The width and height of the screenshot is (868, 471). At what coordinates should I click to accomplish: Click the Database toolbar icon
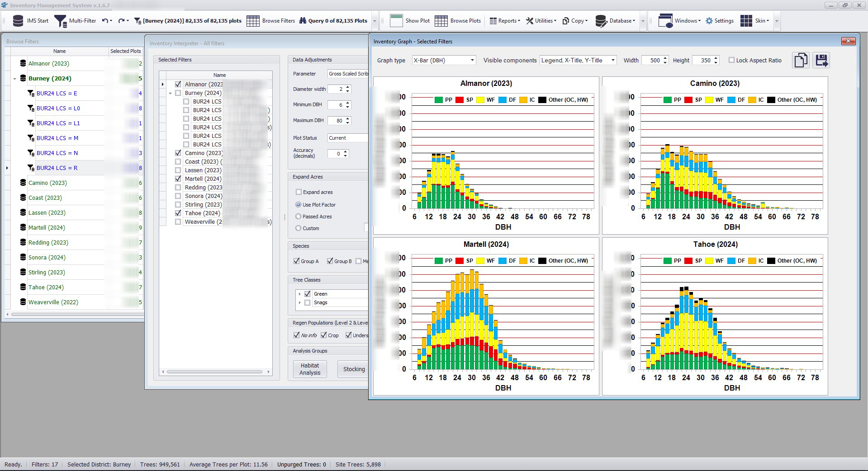601,21
